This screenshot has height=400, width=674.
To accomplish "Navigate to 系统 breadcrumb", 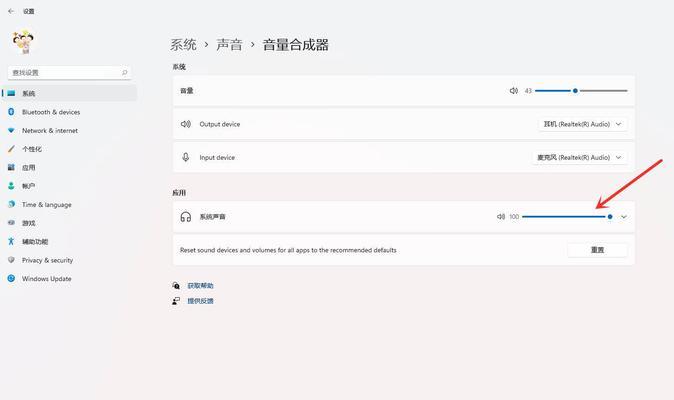I will [x=183, y=45].
